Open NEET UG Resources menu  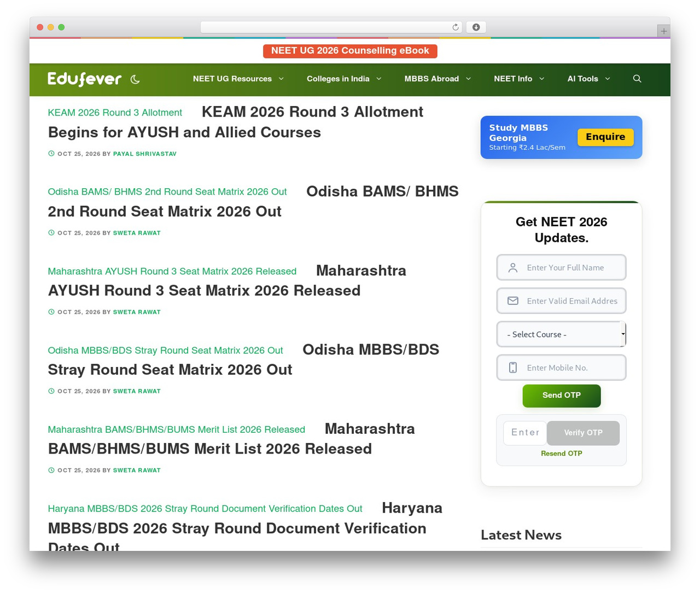point(232,79)
